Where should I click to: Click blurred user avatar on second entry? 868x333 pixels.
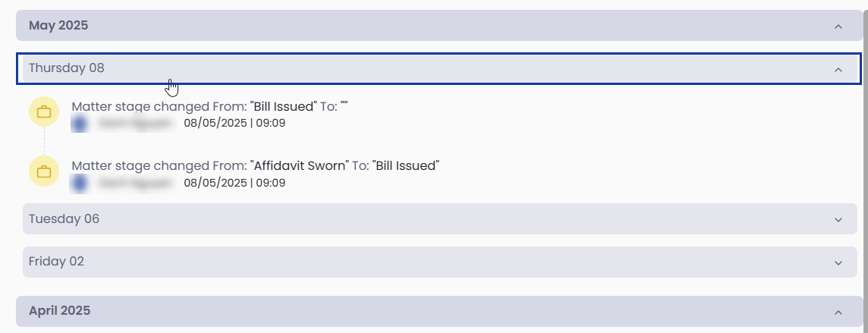[80, 183]
